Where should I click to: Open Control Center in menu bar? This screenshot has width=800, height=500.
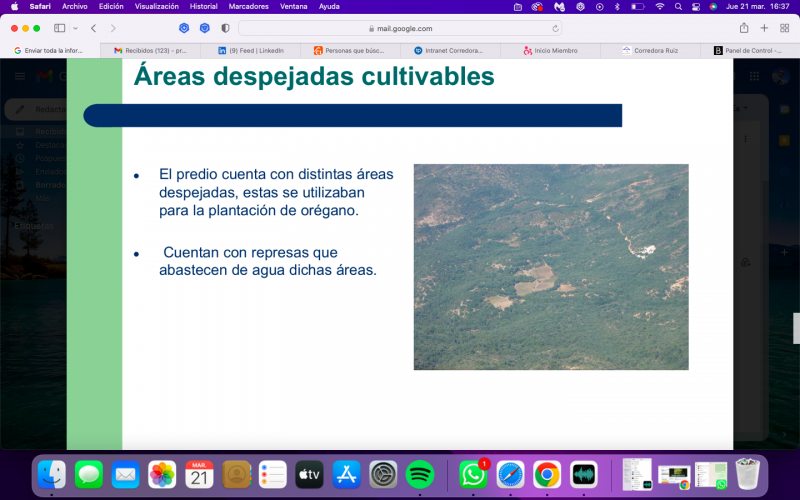(696, 7)
